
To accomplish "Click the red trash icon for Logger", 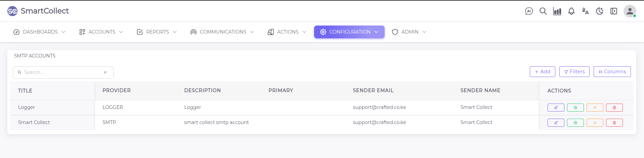I will coord(614,108).
